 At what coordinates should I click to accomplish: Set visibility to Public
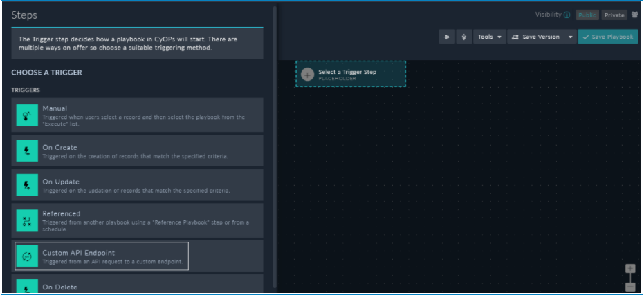click(587, 15)
